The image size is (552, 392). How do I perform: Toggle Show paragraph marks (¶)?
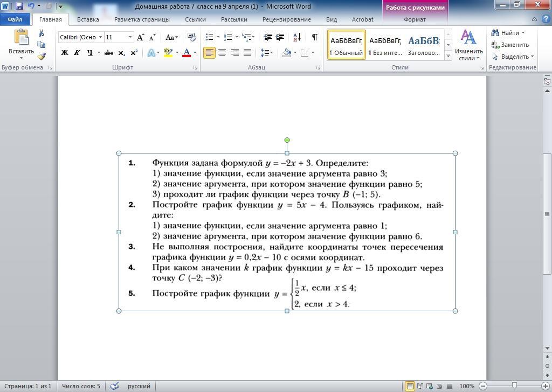click(x=315, y=37)
